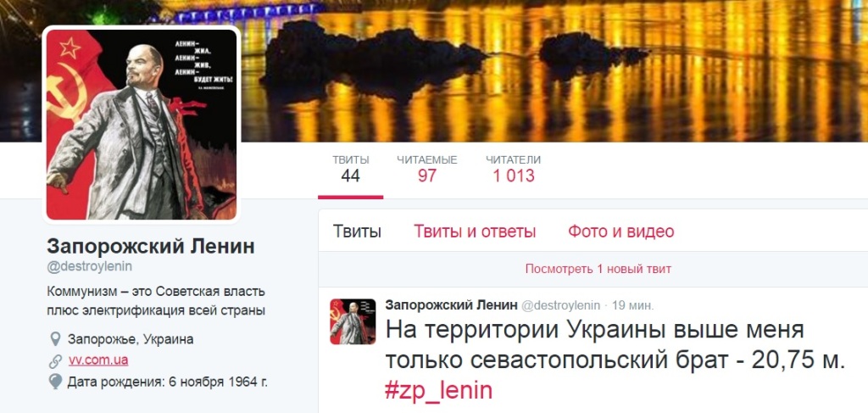
Task: Click the @destroylenin handle in the tweet
Action: point(561,305)
